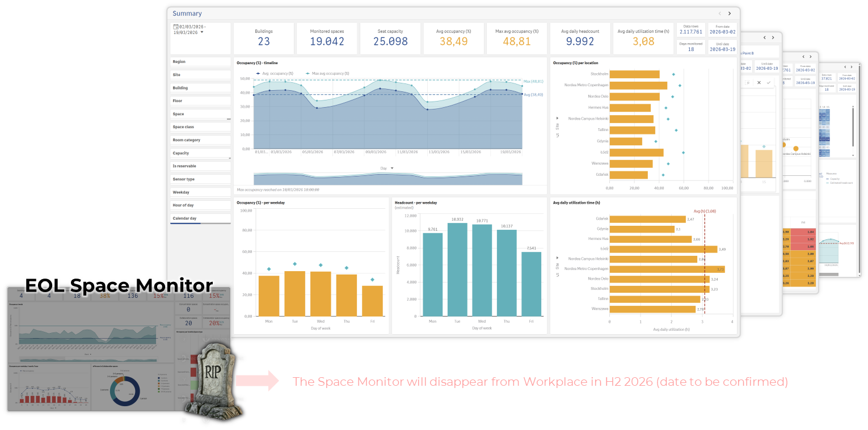The width and height of the screenshot is (868, 430).
Task: Click the confirm checkmark in Point B window
Action: [x=769, y=82]
